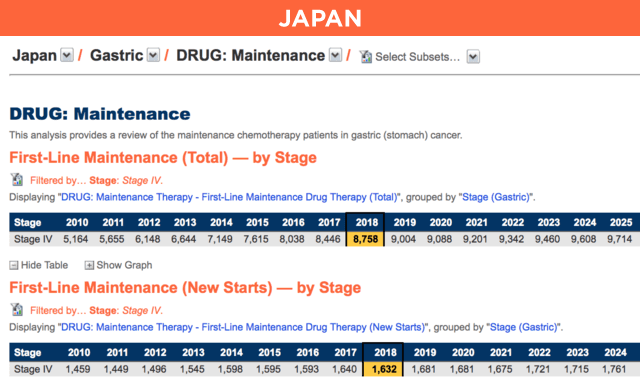The image size is (640, 379).
Task: Click Japan breadcrumb text
Action: pos(35,55)
